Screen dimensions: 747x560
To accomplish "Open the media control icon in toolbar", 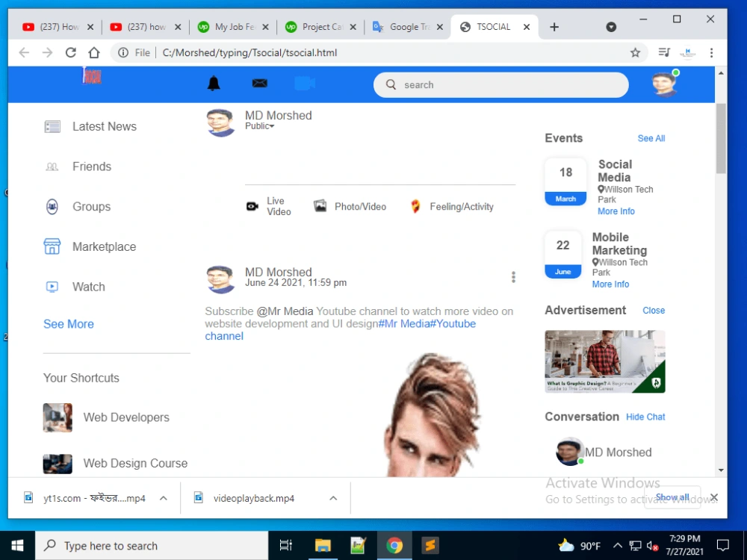I will [664, 52].
